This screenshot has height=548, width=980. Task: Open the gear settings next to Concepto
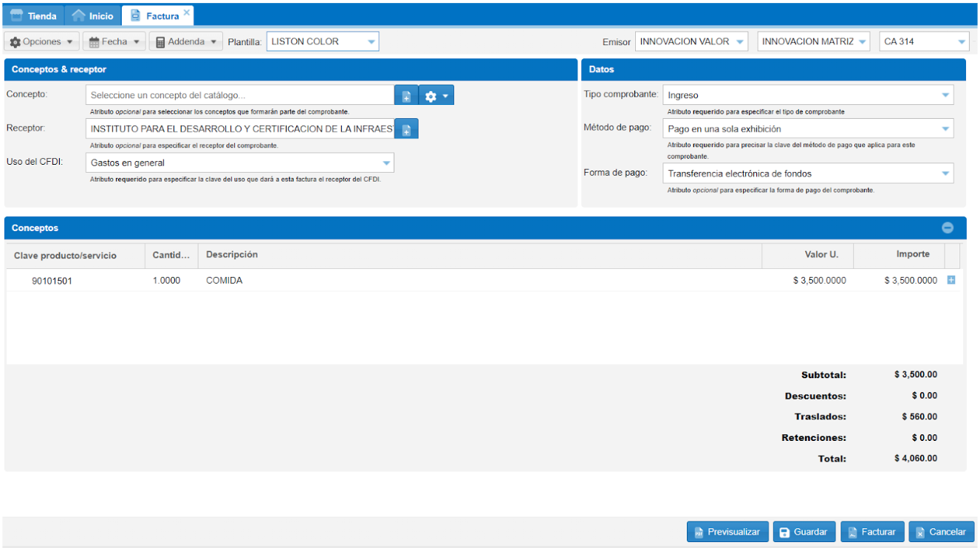tap(436, 96)
